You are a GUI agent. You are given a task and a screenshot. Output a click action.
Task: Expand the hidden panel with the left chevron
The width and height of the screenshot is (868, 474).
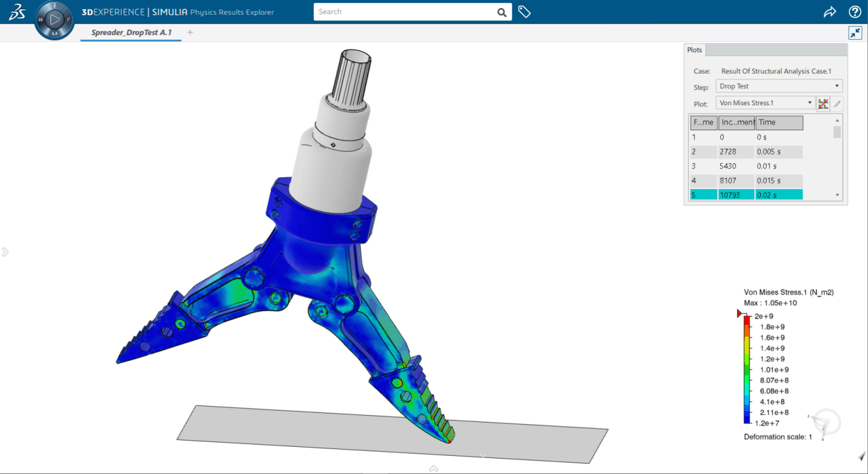5,252
